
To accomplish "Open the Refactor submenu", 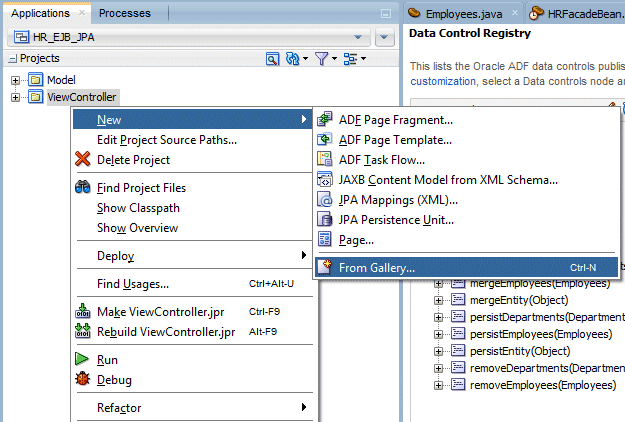I will coord(193,407).
